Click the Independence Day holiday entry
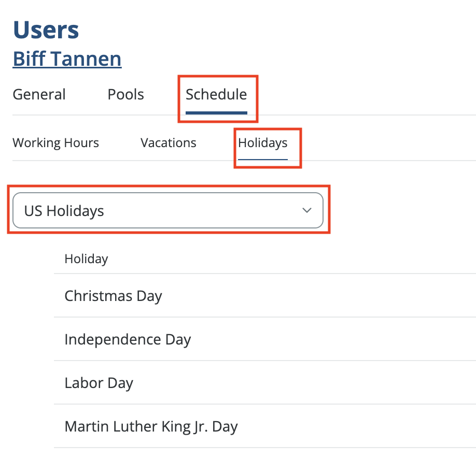This screenshot has height=459, width=476. tap(128, 339)
